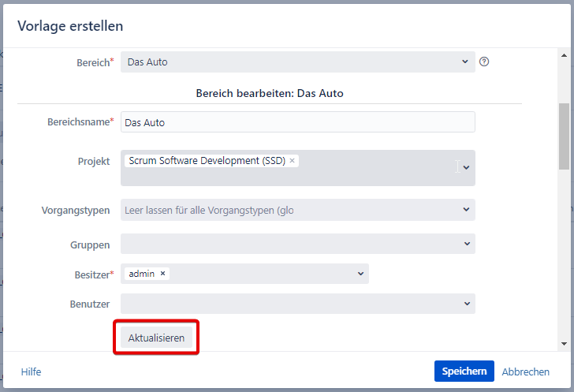Image resolution: width=574 pixels, height=392 pixels.
Task: Click the help icon beside Bereich
Action: pyautogui.click(x=484, y=62)
